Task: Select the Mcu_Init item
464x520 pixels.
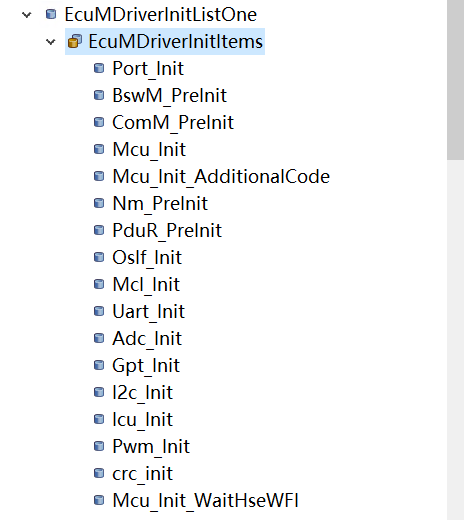Action: click(x=149, y=150)
